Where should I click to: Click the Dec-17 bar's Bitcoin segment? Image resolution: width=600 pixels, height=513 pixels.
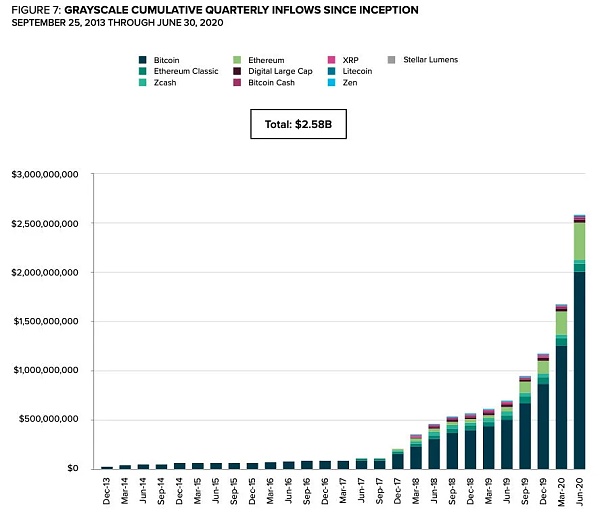click(398, 461)
